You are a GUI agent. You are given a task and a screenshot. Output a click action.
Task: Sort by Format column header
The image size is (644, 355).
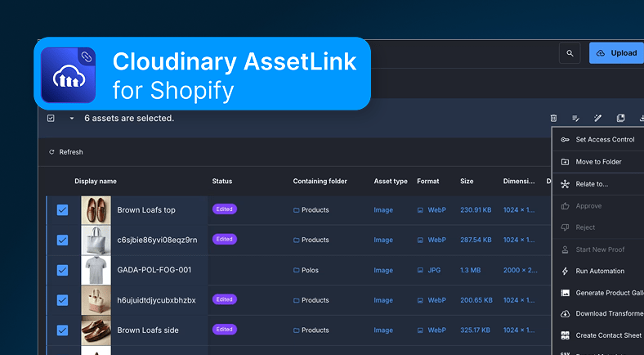coord(428,182)
